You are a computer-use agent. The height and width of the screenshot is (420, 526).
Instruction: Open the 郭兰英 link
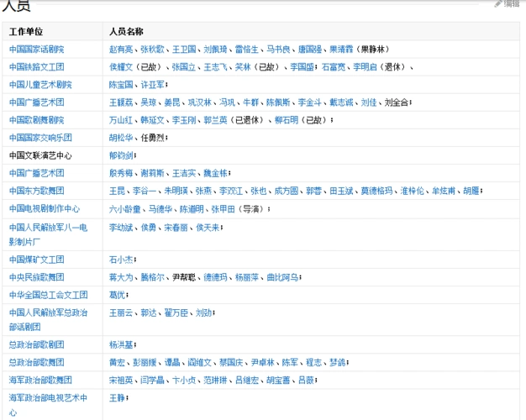[x=215, y=120]
